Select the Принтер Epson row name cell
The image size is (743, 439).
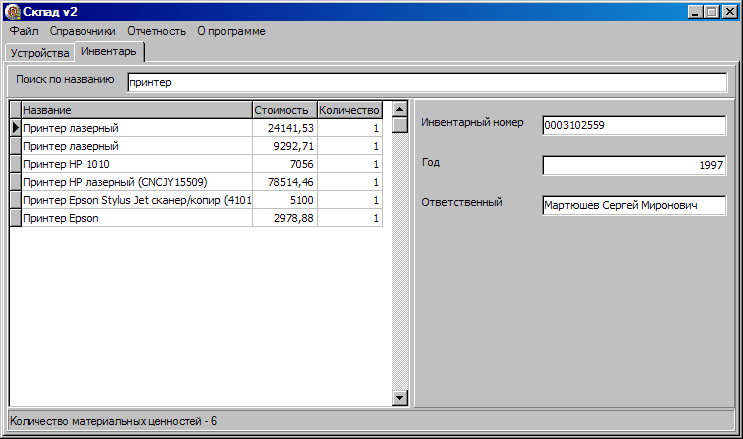point(137,218)
